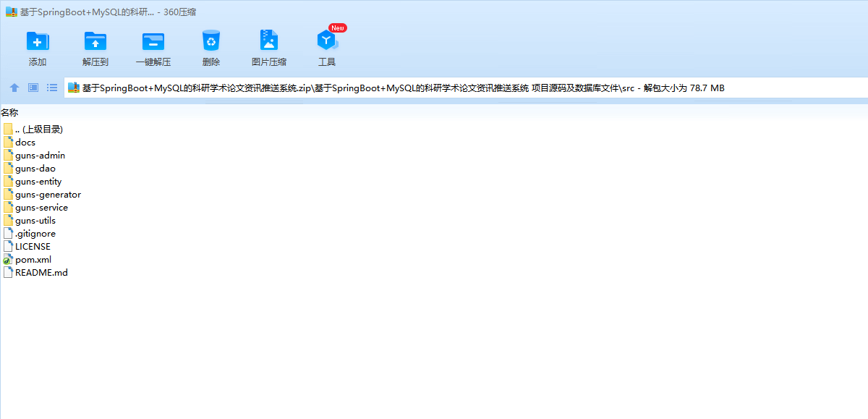This screenshot has width=868, height=419.
Task: Select the guns-generator folder
Action: click(x=42, y=194)
